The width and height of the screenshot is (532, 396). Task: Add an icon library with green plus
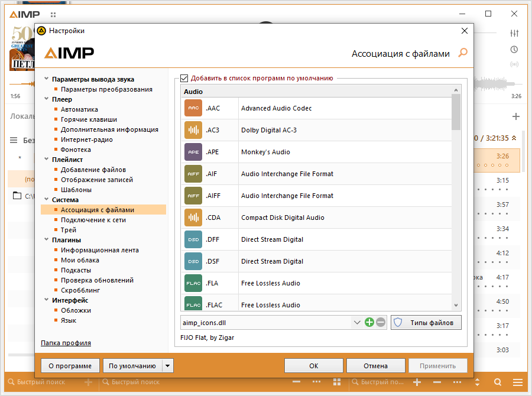tap(369, 322)
